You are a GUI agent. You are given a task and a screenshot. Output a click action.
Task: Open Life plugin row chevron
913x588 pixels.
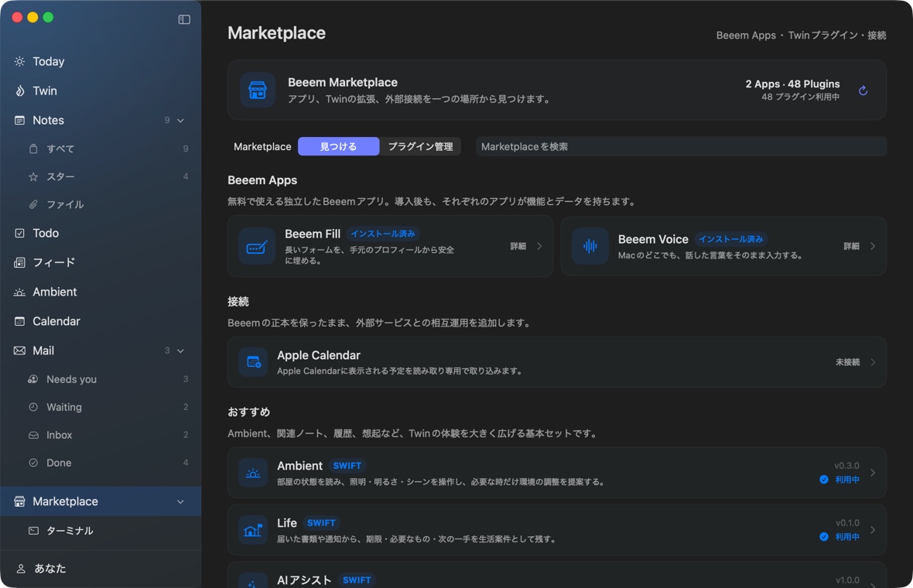[x=872, y=530]
